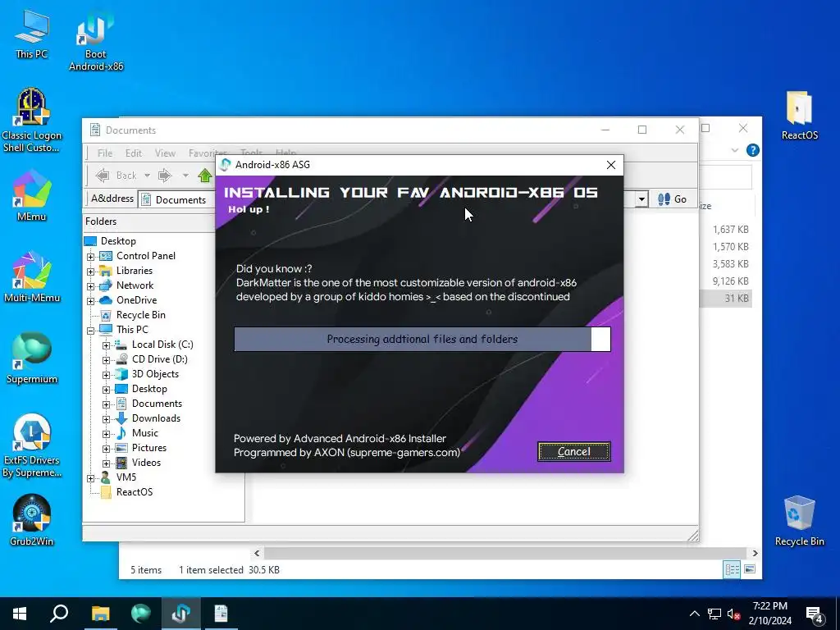Image resolution: width=840 pixels, height=630 pixels.
Task: Select CD Drive (D:) in tree
Action: point(159,359)
